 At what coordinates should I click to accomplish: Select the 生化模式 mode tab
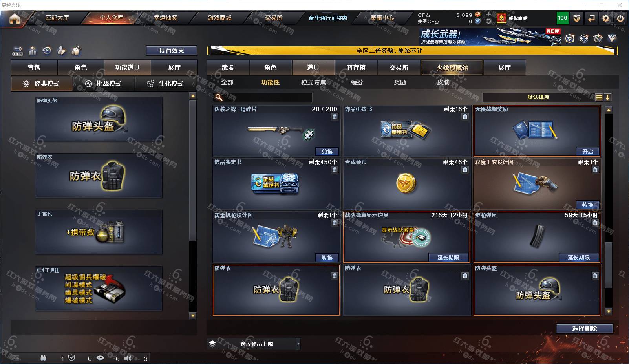[166, 84]
